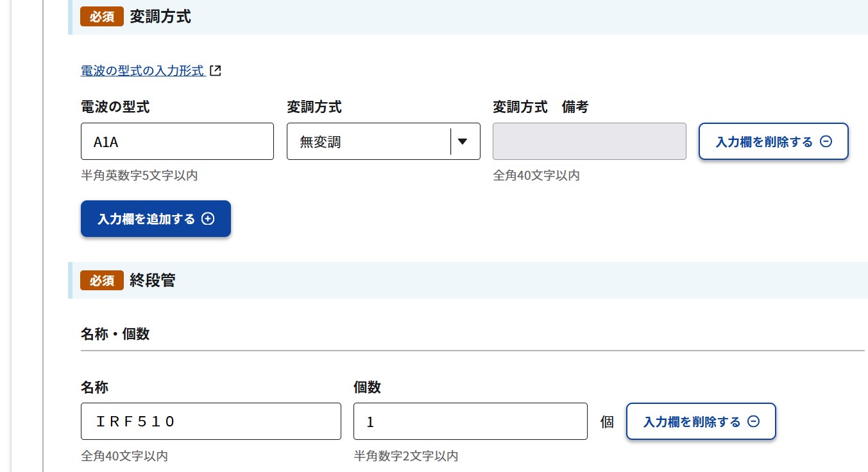The image size is (868, 472).
Task: Click the 変調方式 dropdown arrow
Action: point(462,141)
